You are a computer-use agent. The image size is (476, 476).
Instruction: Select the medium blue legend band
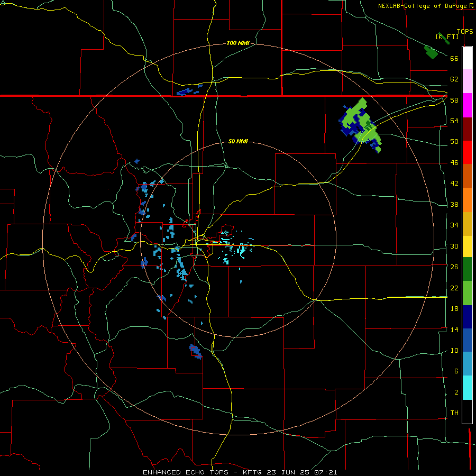click(x=467, y=340)
